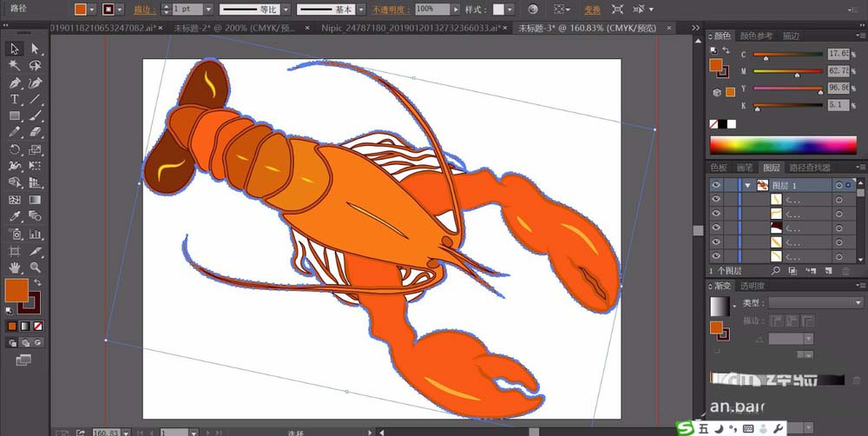Click the 变换 link in control bar
This screenshot has width=868, height=436.
pyautogui.click(x=592, y=10)
